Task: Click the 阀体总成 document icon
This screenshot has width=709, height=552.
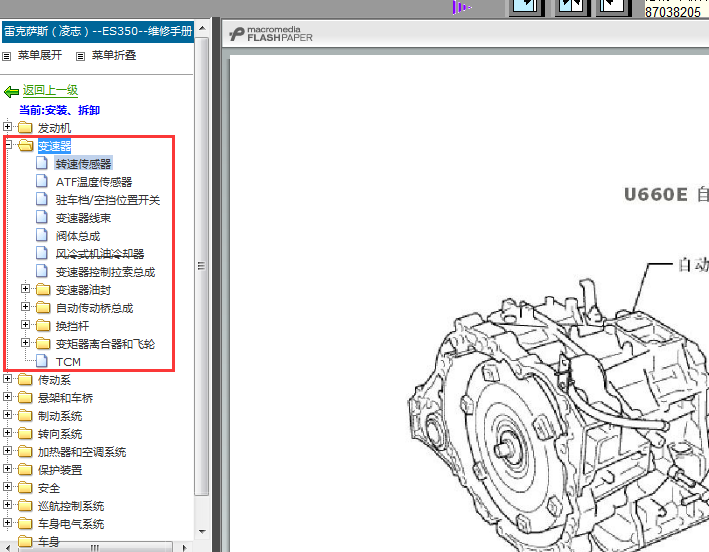Action: point(42,235)
